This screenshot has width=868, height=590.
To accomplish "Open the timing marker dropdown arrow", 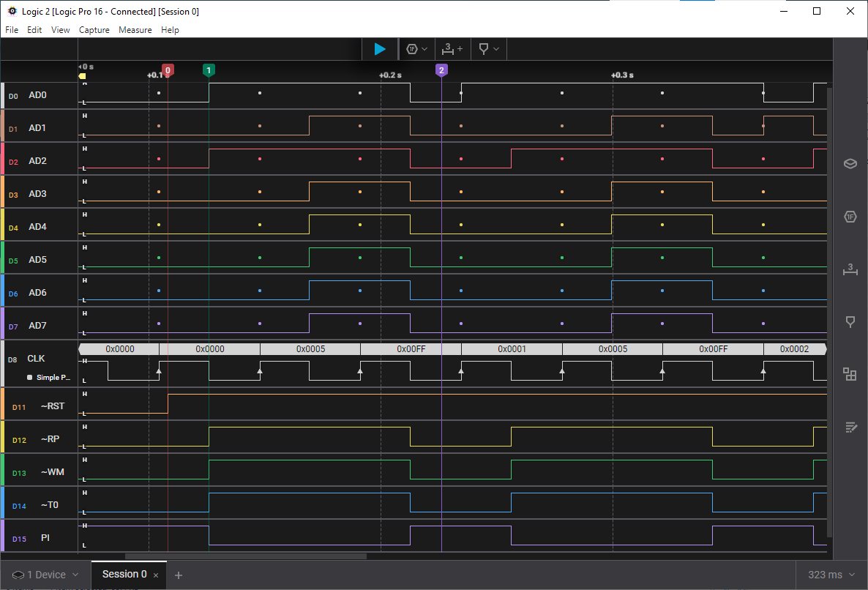I will coord(496,49).
